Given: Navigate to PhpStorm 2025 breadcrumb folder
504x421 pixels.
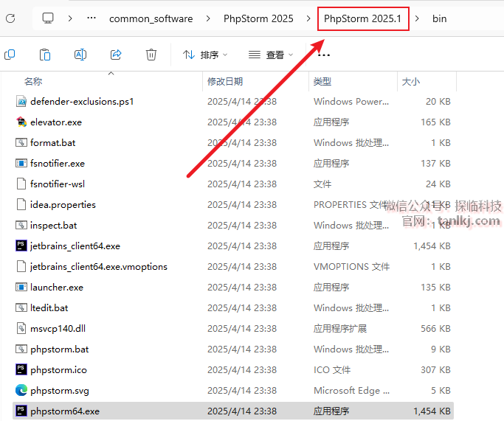Looking at the screenshot, I should click(258, 18).
